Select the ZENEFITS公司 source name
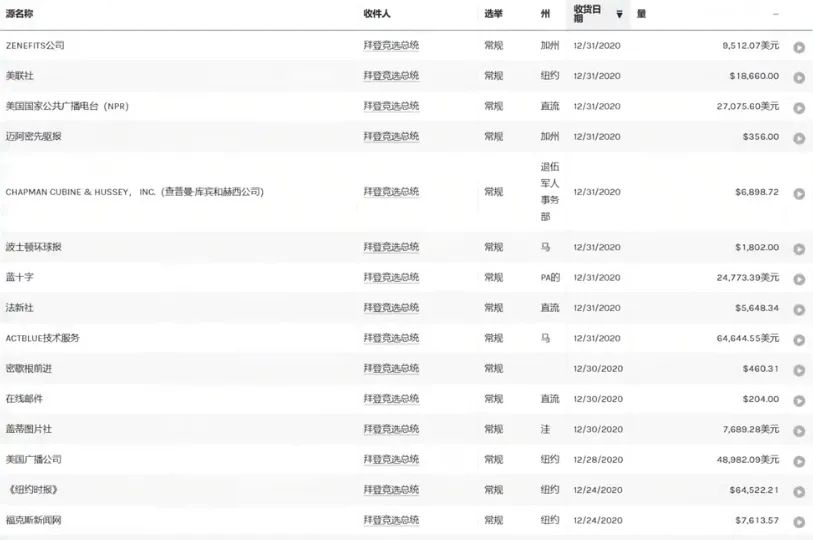 (35, 46)
